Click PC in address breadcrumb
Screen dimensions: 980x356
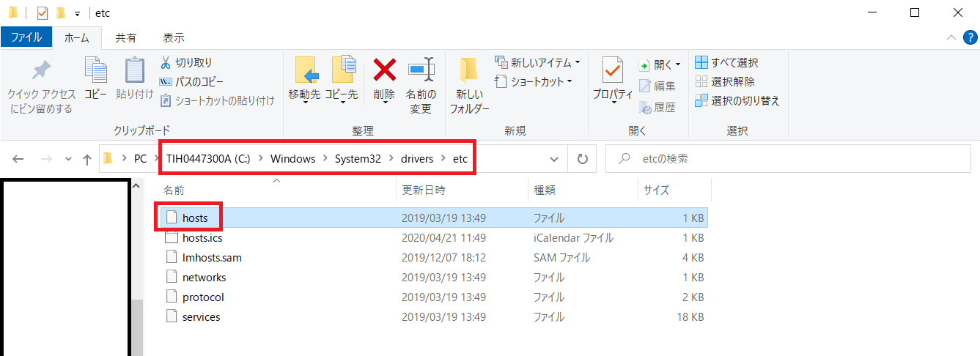tap(140, 159)
